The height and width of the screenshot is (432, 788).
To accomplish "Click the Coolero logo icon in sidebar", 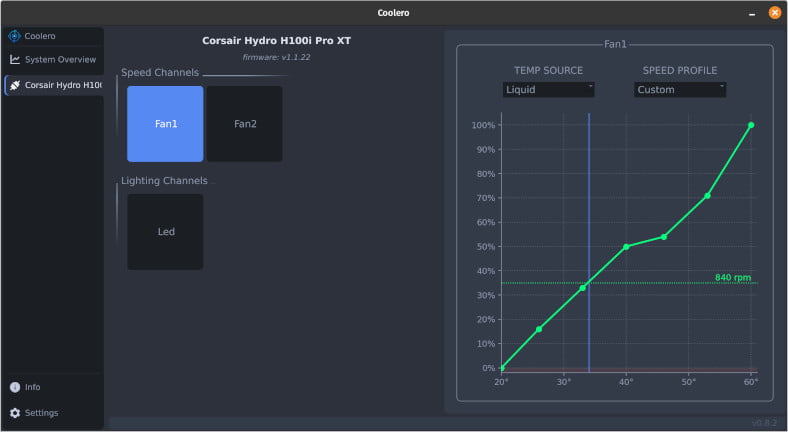I will [15, 36].
